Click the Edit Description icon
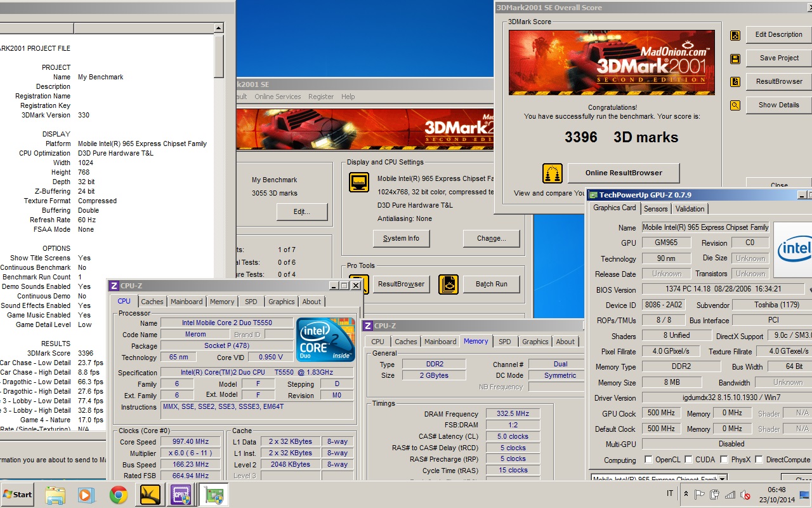812x508 pixels. pos(735,36)
